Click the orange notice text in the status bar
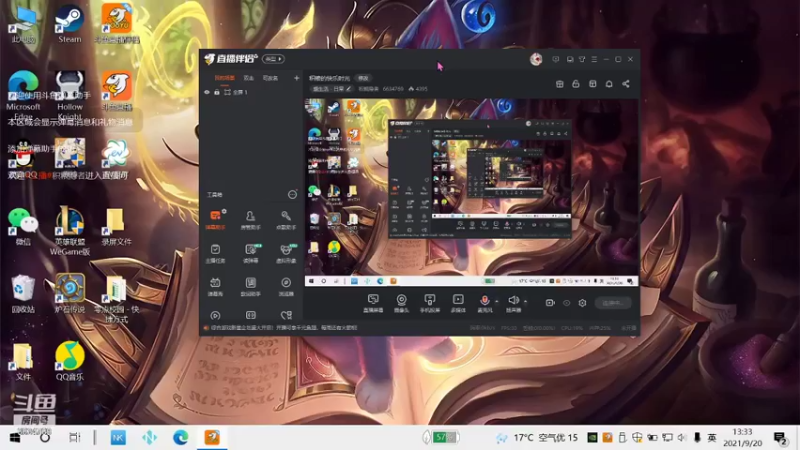 point(284,328)
